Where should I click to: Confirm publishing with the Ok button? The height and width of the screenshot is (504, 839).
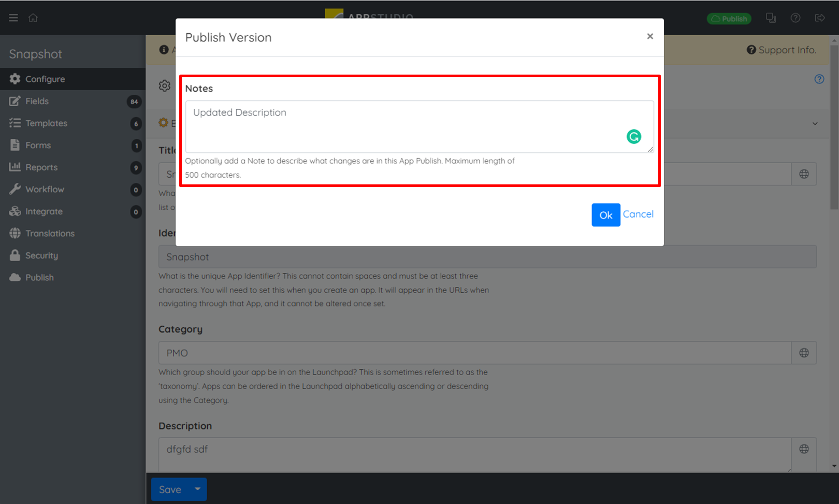point(606,215)
